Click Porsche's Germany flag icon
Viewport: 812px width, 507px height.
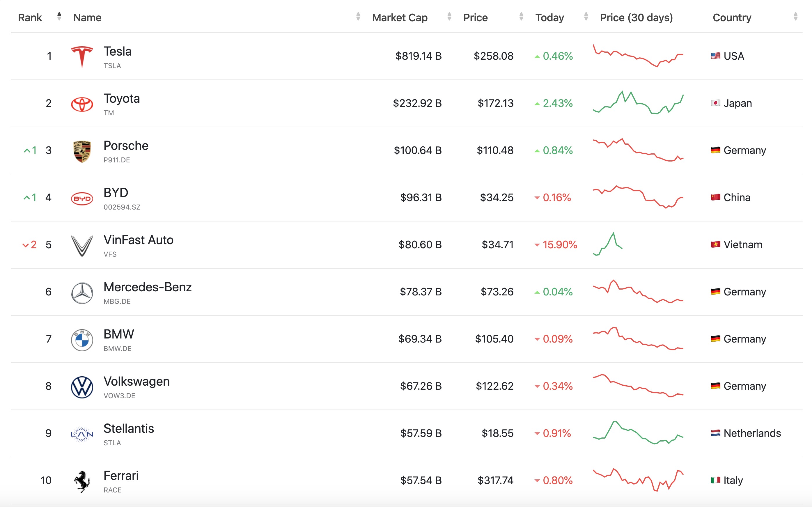[715, 150]
